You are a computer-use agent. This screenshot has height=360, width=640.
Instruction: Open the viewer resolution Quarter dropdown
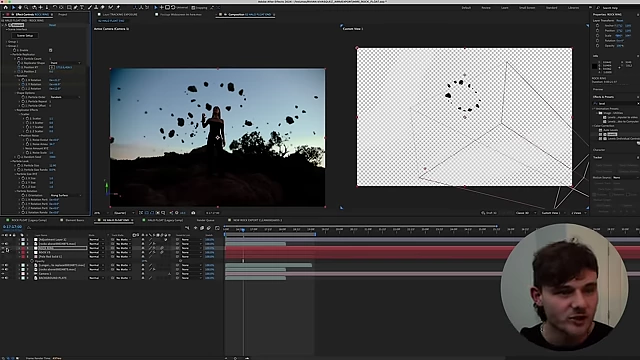point(124,213)
